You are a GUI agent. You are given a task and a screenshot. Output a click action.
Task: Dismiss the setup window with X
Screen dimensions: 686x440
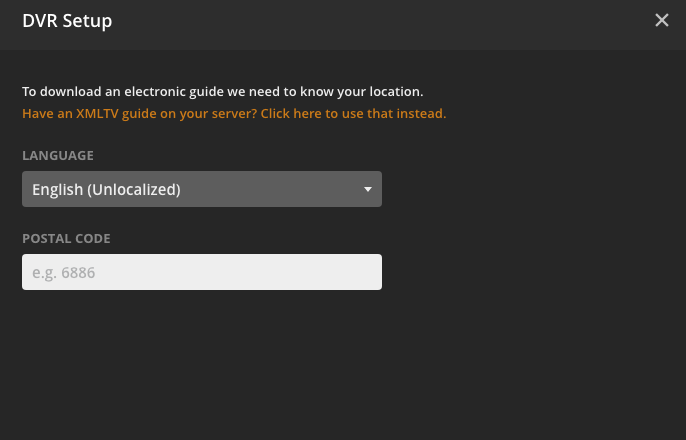(x=661, y=20)
